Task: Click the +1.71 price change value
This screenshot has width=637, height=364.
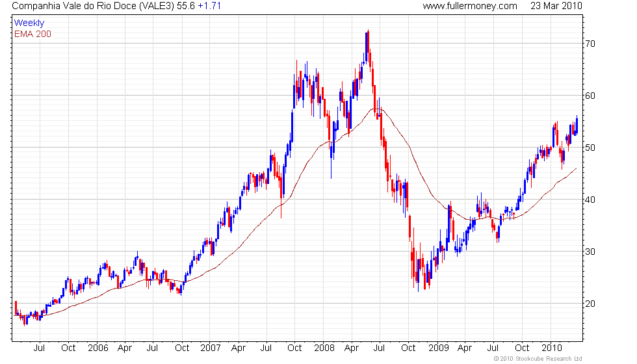Action: pyautogui.click(x=209, y=6)
